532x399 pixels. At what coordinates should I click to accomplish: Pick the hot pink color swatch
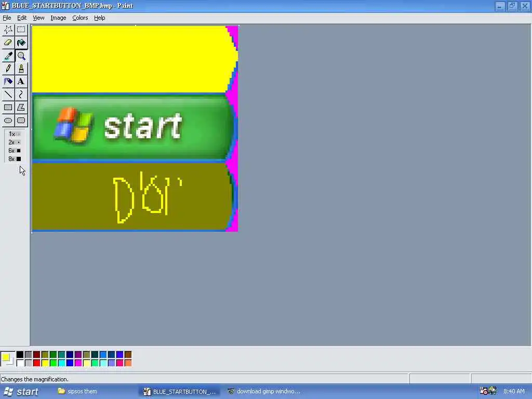coord(120,363)
